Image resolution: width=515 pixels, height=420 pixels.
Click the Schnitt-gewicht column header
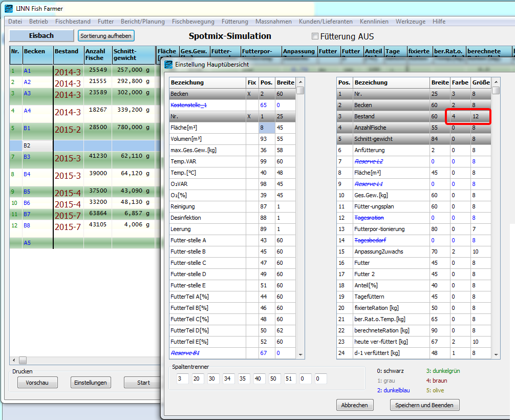tap(133, 55)
